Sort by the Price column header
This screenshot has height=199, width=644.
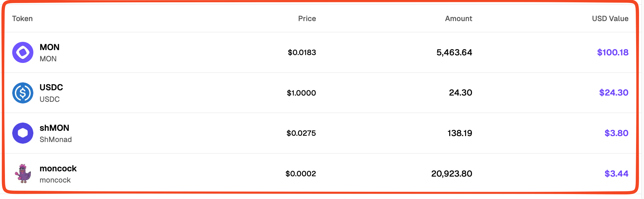307,19
